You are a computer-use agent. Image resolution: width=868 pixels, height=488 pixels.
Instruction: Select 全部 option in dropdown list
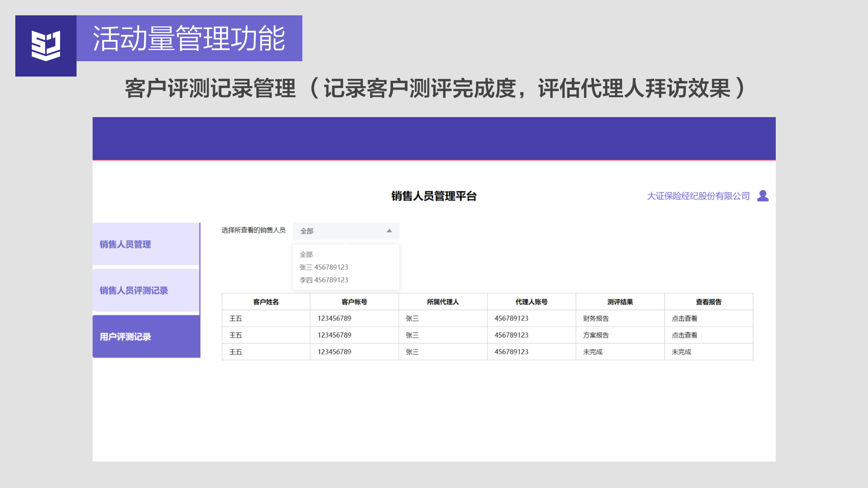click(x=306, y=255)
